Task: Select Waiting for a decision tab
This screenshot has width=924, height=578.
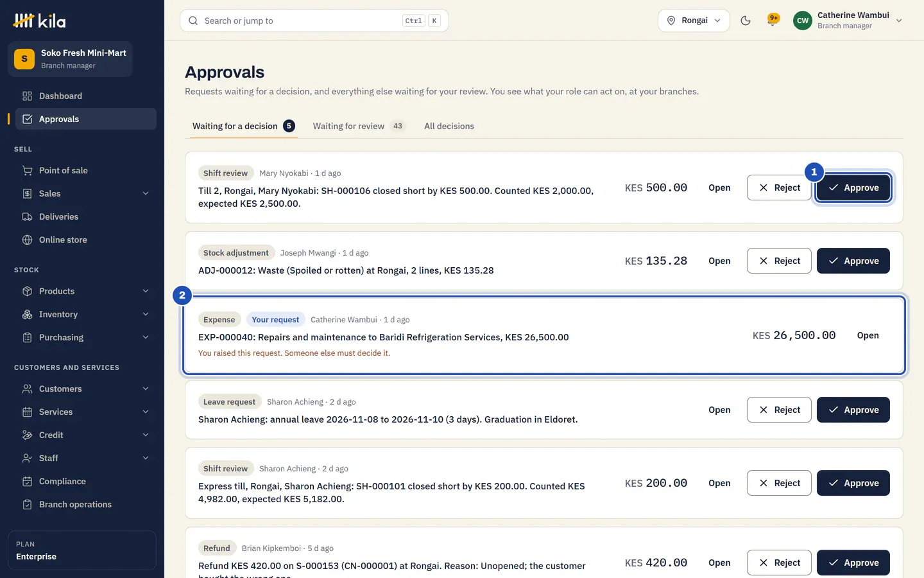Action: click(244, 126)
